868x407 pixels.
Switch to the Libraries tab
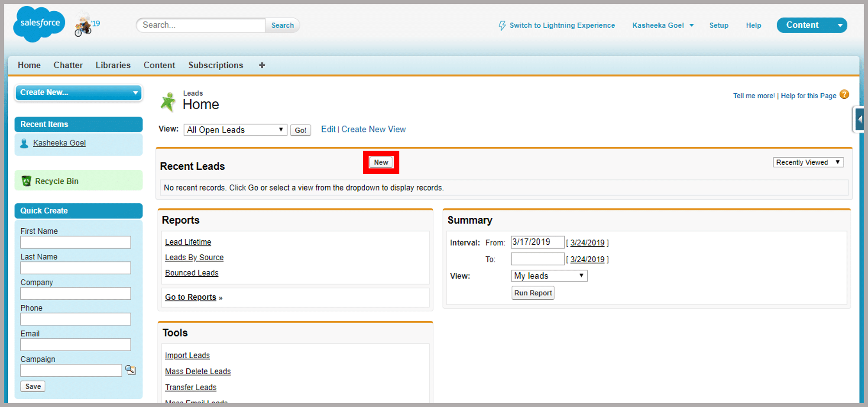click(x=113, y=65)
